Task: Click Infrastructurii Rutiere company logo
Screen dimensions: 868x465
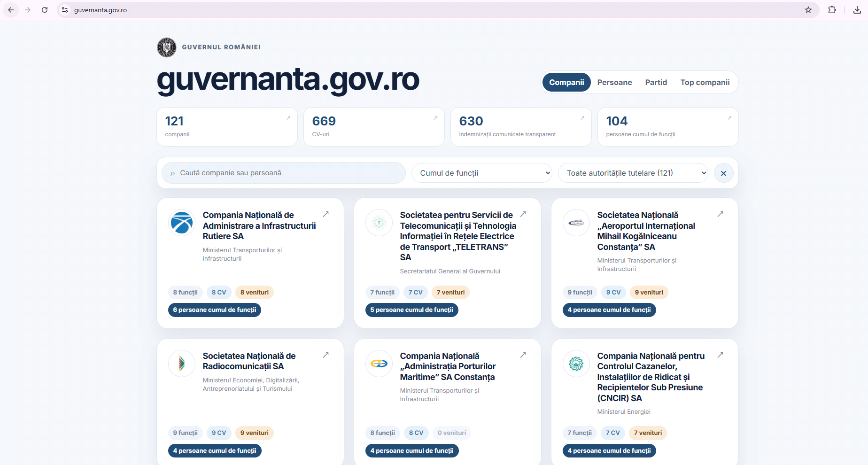Action: [182, 223]
